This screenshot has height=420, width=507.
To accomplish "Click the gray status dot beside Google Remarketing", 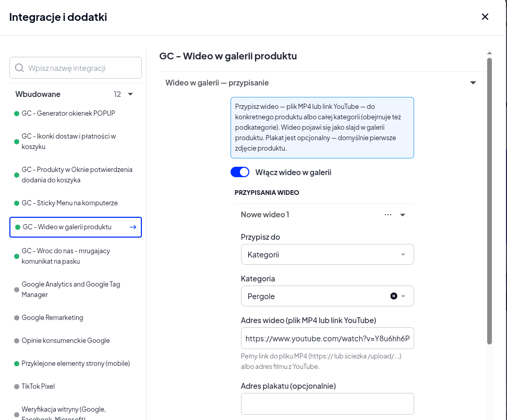I will 17,317.
